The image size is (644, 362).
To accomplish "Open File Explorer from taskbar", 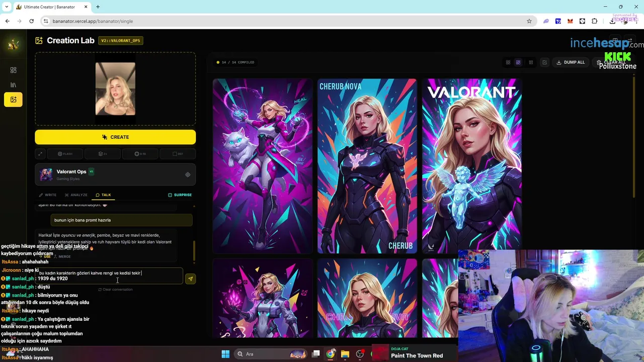I will coord(345,354).
